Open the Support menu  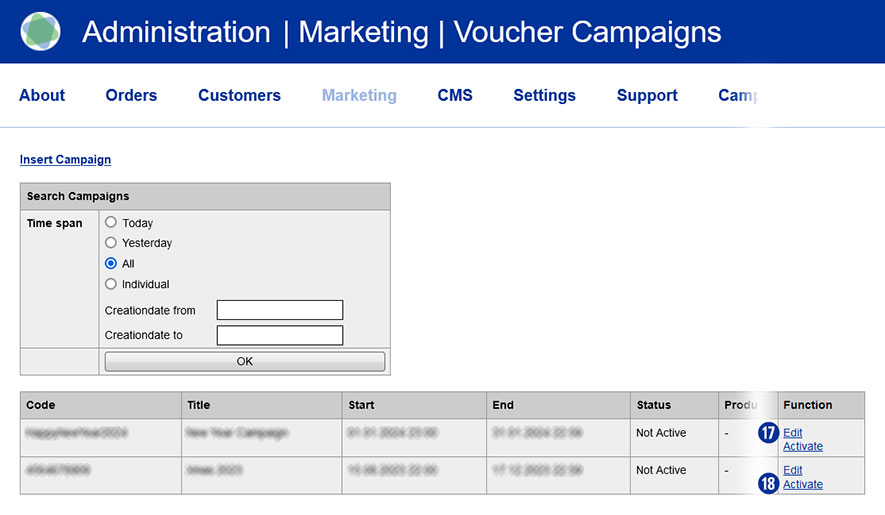pos(647,96)
